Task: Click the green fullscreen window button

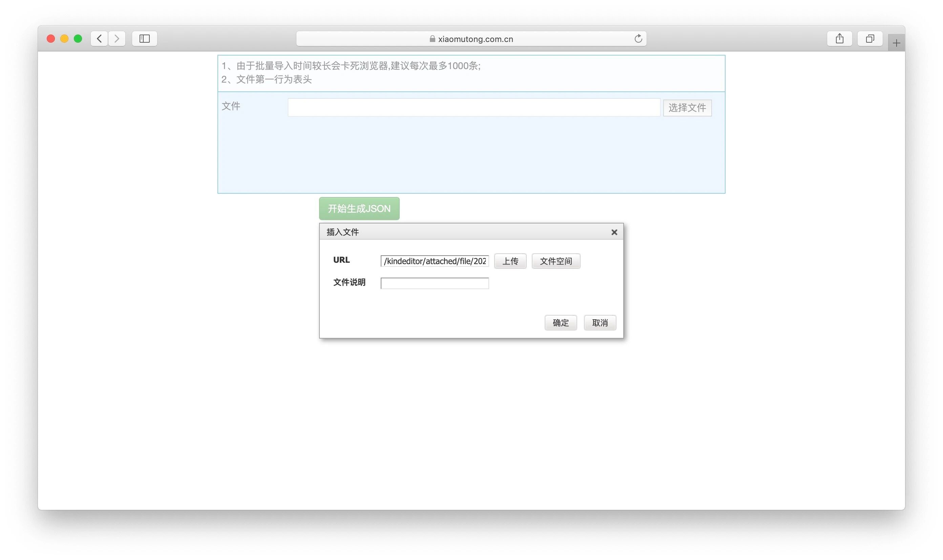Action: coord(78,39)
